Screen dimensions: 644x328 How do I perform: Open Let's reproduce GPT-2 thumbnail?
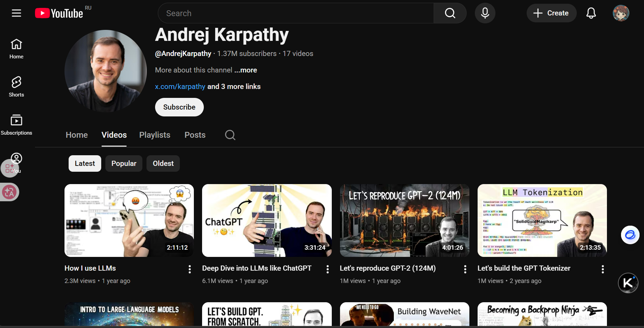click(x=405, y=220)
